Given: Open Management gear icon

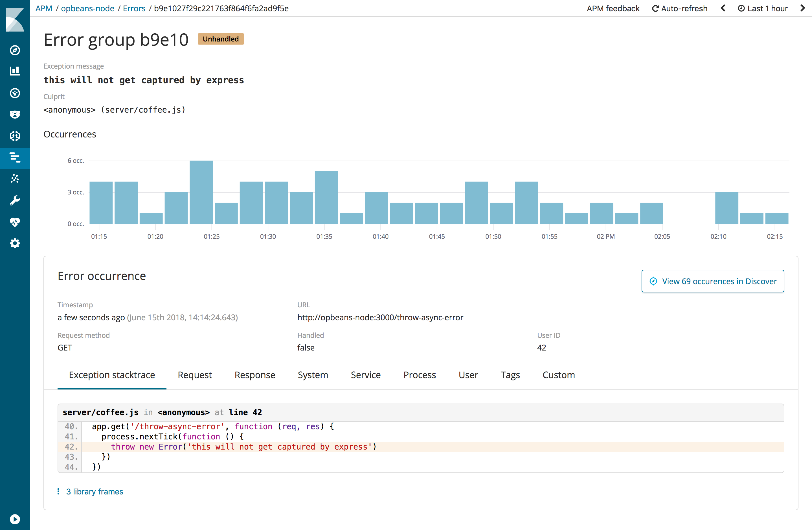Looking at the screenshot, I should (x=15, y=243).
